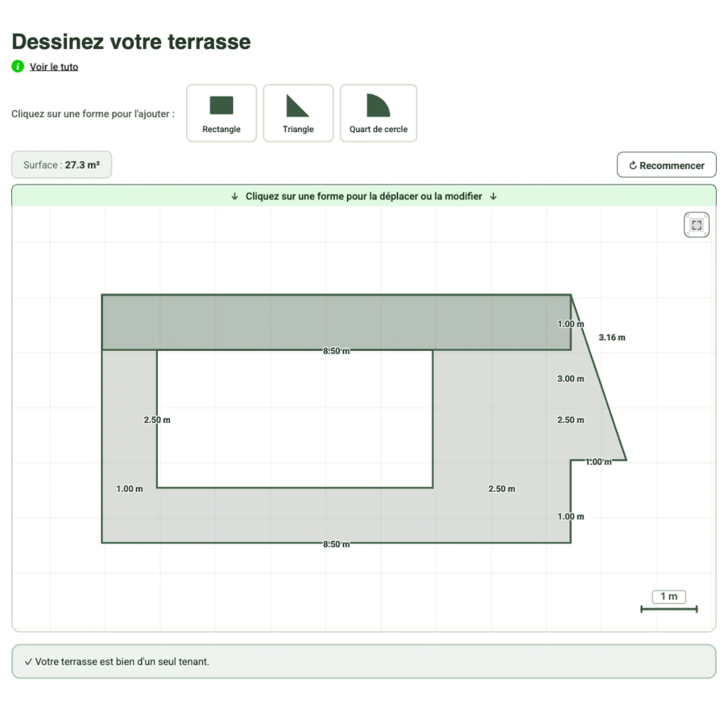Click the Surface 27.3 m² indicator

(61, 164)
